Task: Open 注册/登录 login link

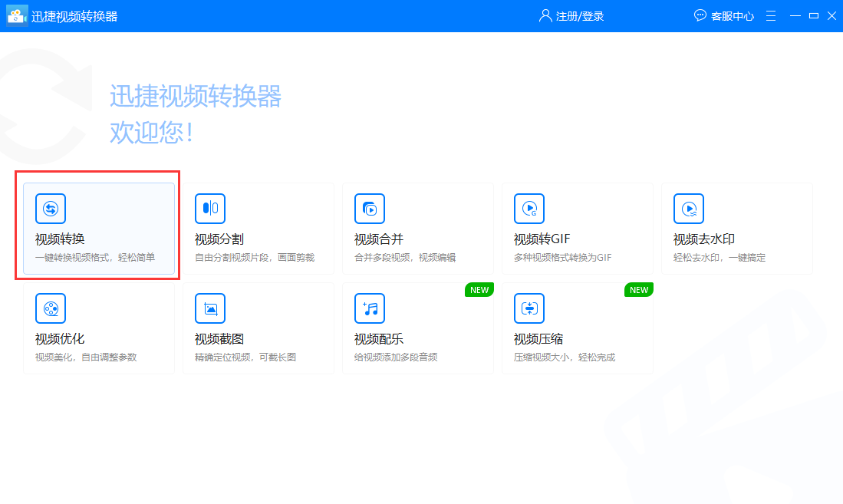Action: coord(580,16)
